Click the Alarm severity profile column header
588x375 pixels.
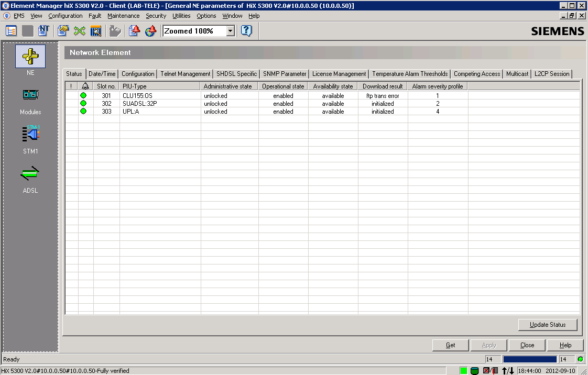[438, 86]
